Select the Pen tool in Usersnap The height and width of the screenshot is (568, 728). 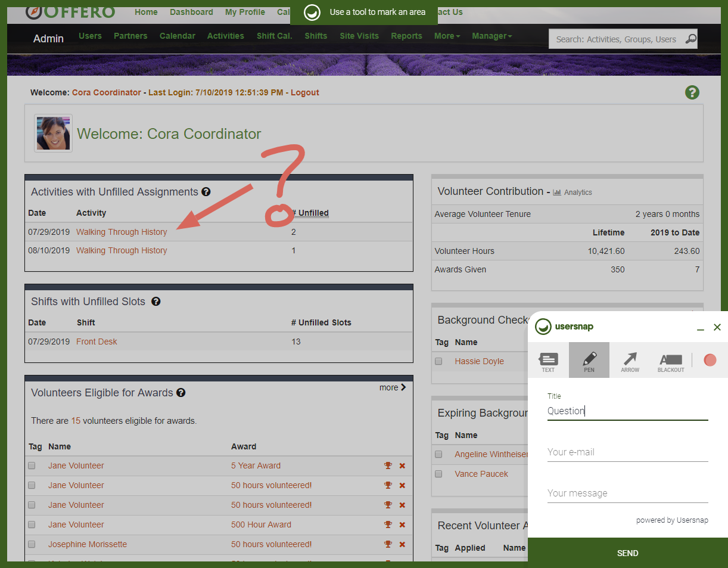[x=589, y=360]
